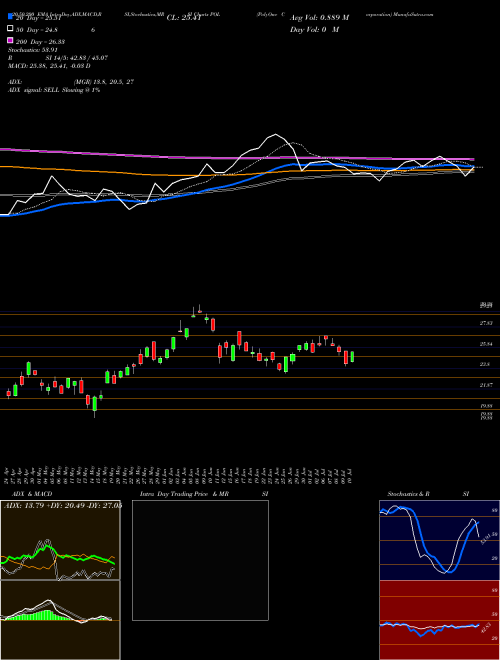Viewport: 500px width, 660px height.
Task: Open the red RSI mini chart
Action: point(439,620)
